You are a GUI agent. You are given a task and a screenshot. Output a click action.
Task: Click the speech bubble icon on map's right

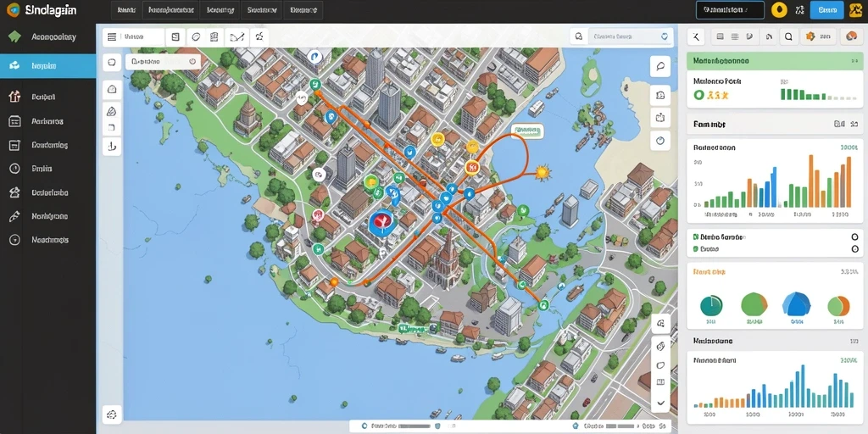coord(659,66)
